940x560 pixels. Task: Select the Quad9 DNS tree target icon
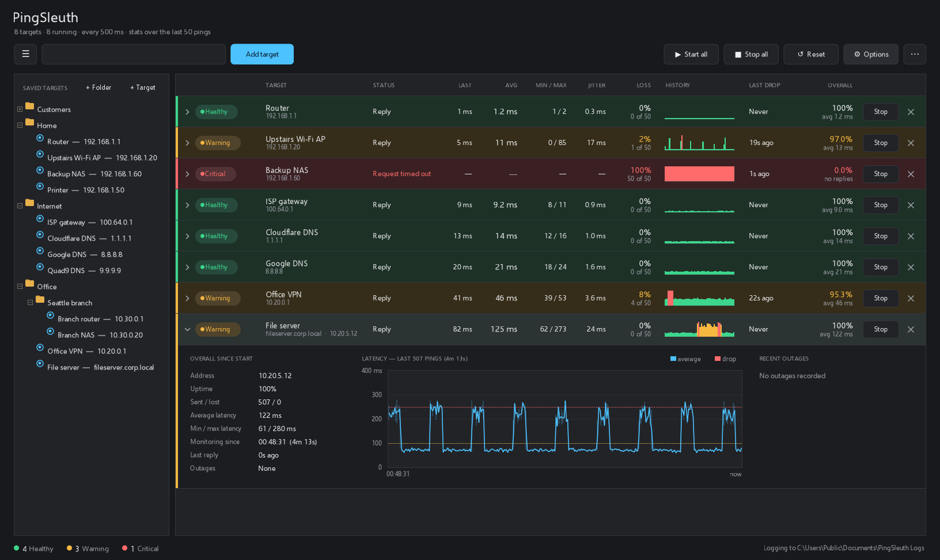point(40,267)
